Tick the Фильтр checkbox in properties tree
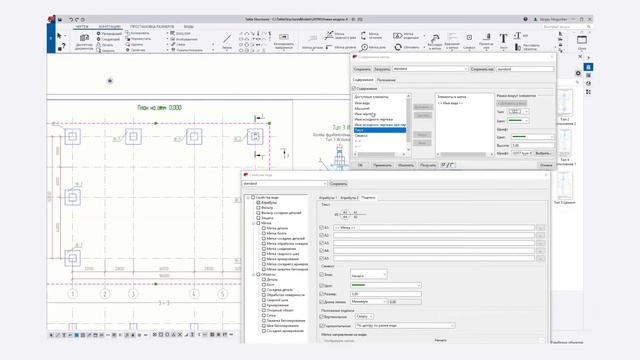This screenshot has height=360, width=640. pyautogui.click(x=258, y=208)
